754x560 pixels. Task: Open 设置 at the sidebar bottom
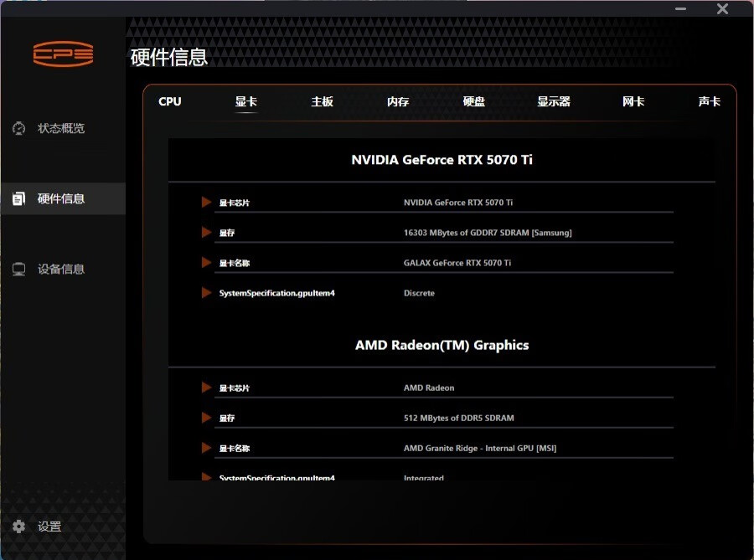[49, 527]
